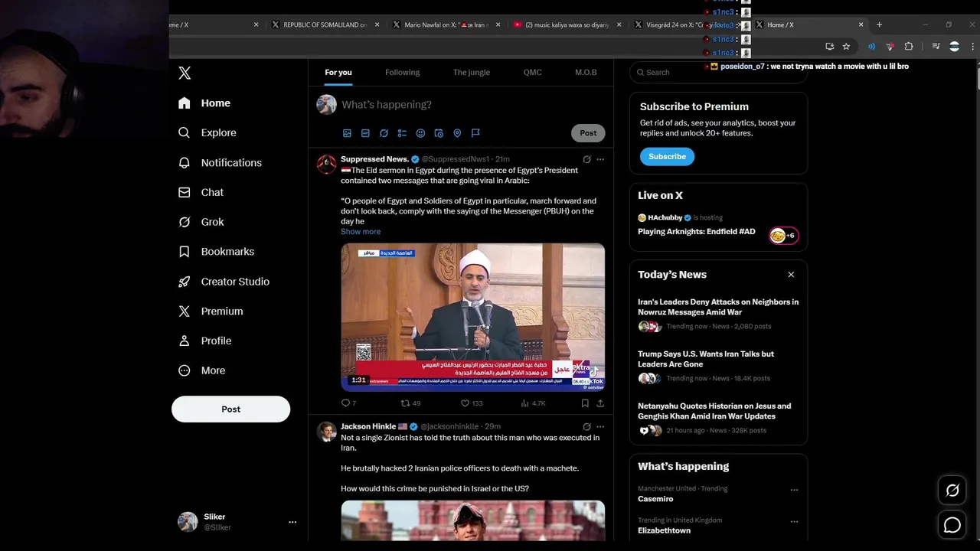980x551 pixels.
Task: Open the more options on the Jackson Hinkle post
Action: pos(600,426)
